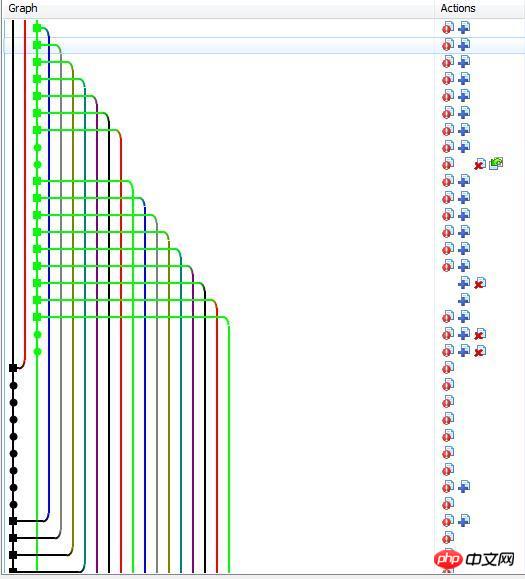This screenshot has width=525, height=579.
Task: Click the deleted icon in the row lacking a modified icon
Action: click(480, 283)
